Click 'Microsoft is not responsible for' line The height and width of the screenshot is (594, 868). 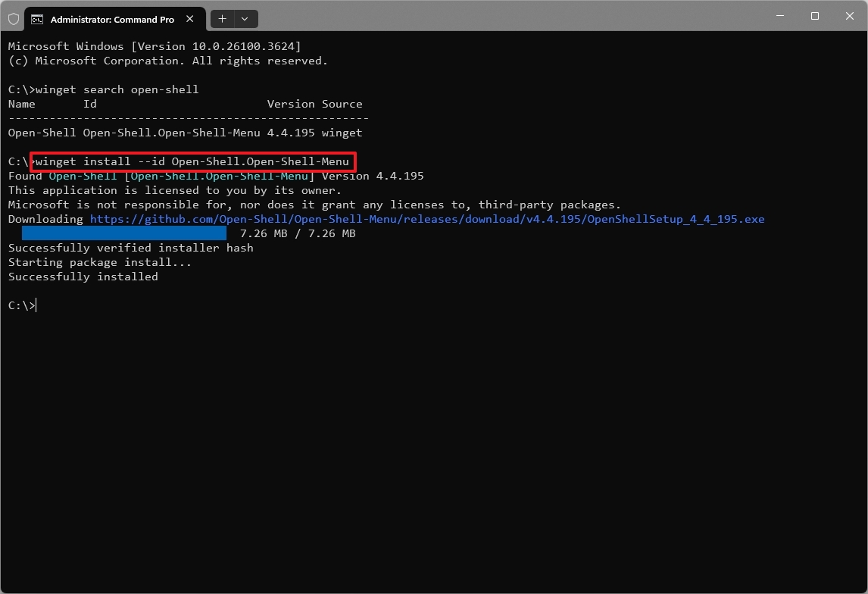pos(314,205)
